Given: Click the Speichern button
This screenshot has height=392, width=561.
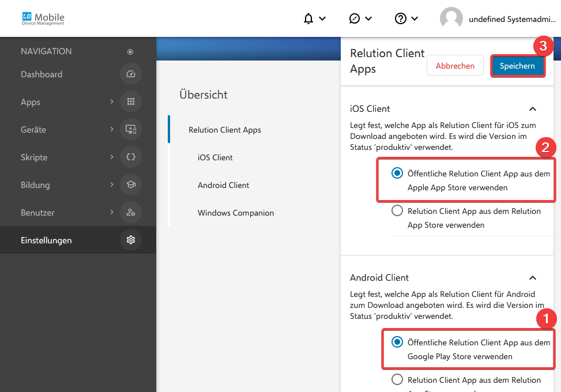Looking at the screenshot, I should 517,66.
